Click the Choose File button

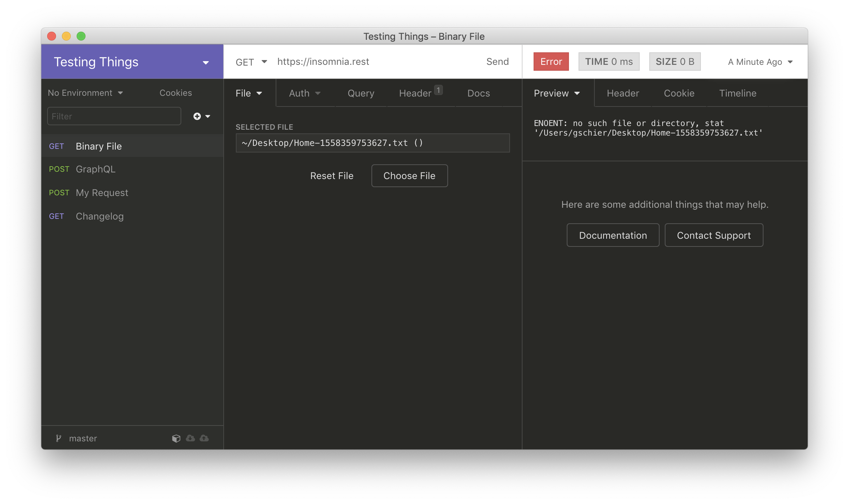click(x=409, y=176)
